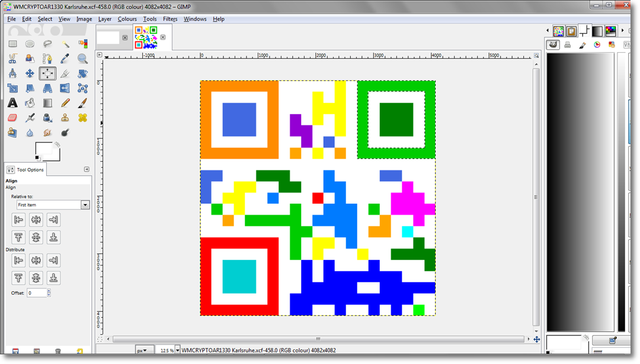Align right edge of target

[x=53, y=220]
